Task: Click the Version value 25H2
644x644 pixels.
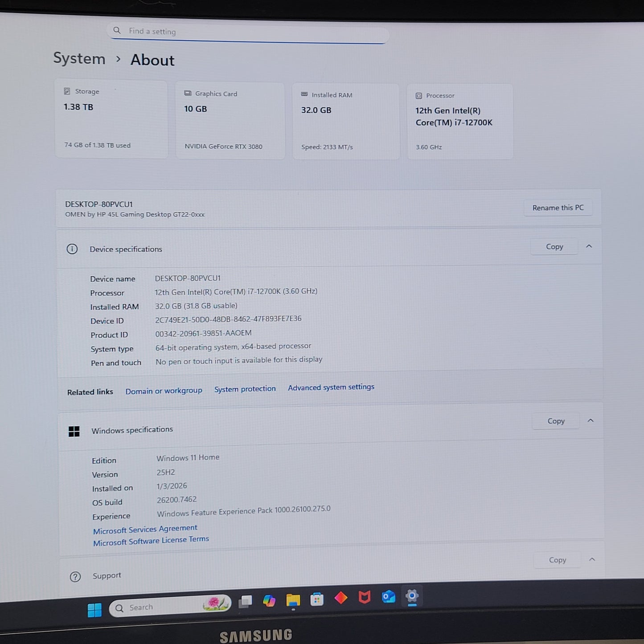Action: click(166, 472)
